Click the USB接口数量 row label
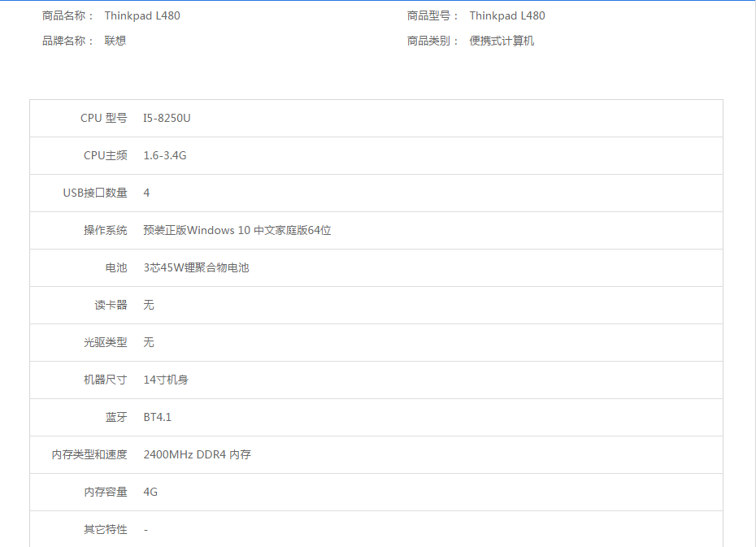This screenshot has width=756, height=547. point(95,193)
